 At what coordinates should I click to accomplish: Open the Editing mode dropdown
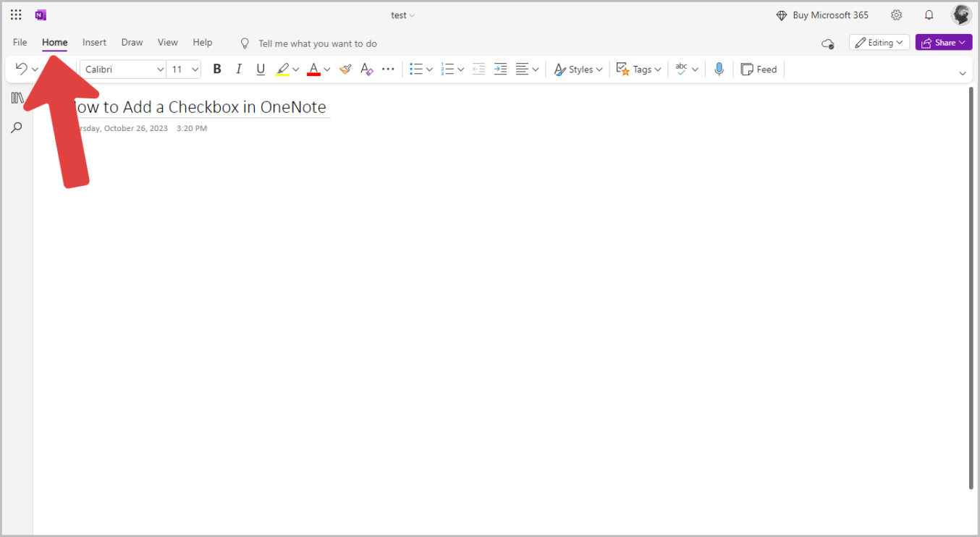point(879,43)
